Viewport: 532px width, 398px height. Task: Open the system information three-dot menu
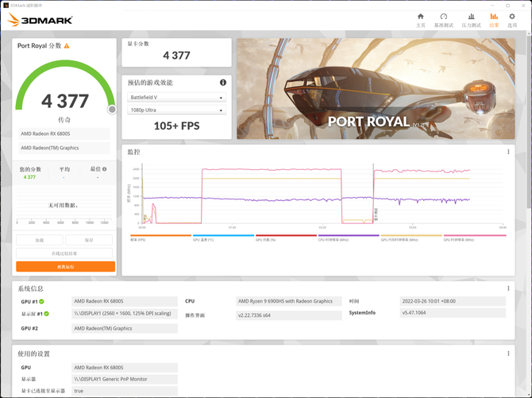coord(508,288)
